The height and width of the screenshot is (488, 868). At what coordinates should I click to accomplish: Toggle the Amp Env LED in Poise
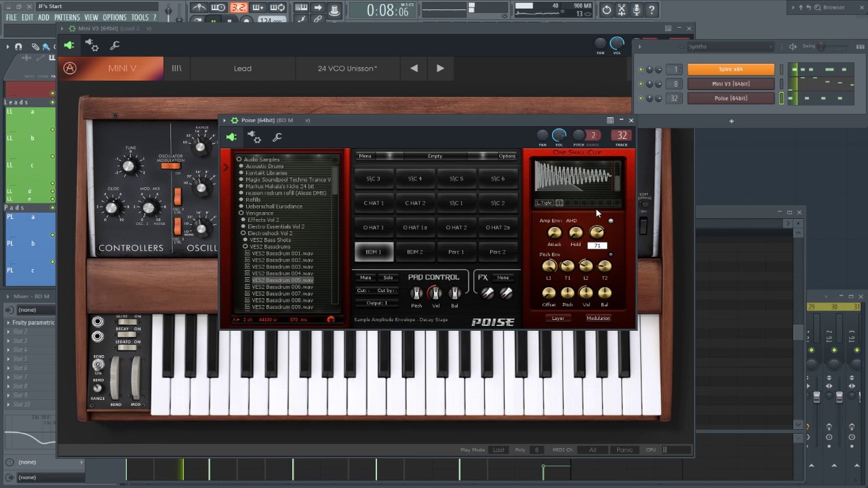click(610, 221)
